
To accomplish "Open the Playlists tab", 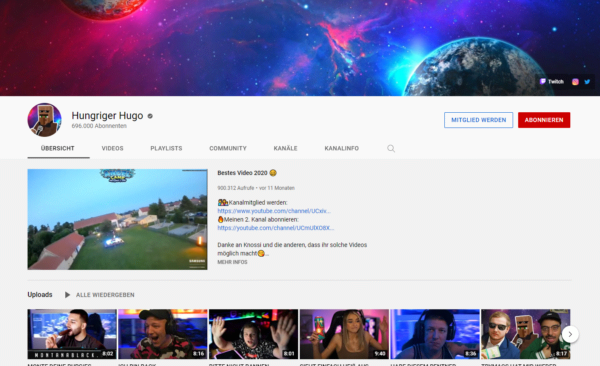I will 166,148.
